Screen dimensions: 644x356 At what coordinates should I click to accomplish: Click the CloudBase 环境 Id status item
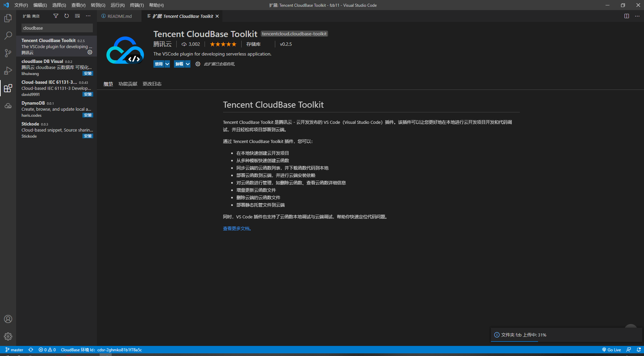101,350
